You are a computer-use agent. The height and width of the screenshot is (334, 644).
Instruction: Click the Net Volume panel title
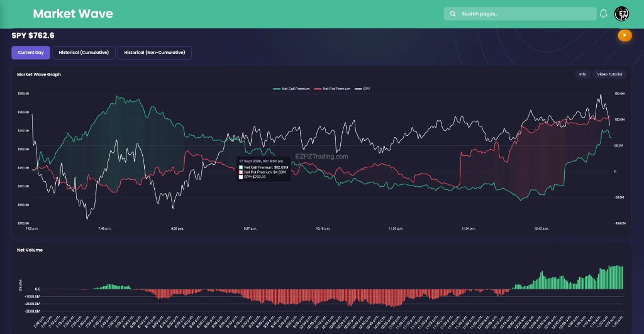(30, 250)
